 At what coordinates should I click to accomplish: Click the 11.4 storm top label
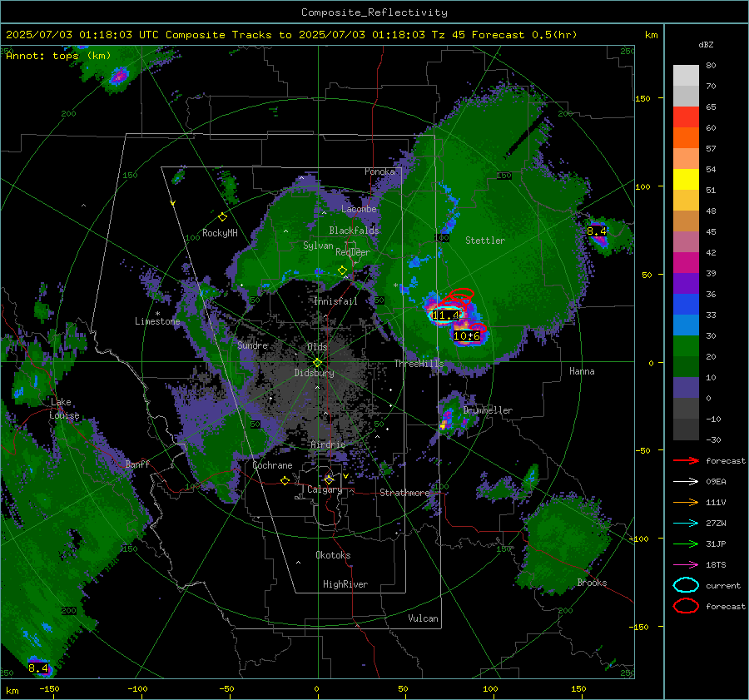[446, 315]
